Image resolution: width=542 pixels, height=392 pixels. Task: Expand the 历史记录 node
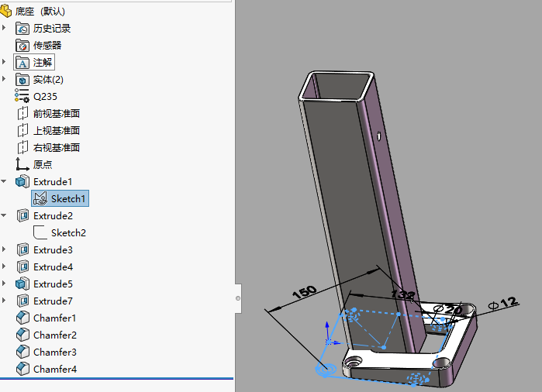pos(4,28)
